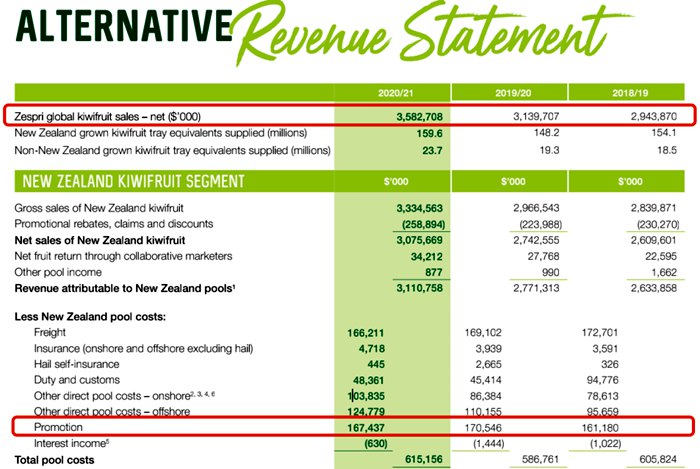This screenshot has width=700, height=469.
Task: Click 'Gross sales of New Zealand kiwifruit' label
Action: (99, 208)
